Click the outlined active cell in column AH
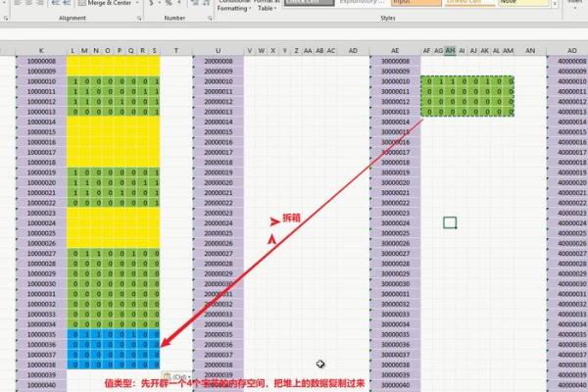 point(450,222)
